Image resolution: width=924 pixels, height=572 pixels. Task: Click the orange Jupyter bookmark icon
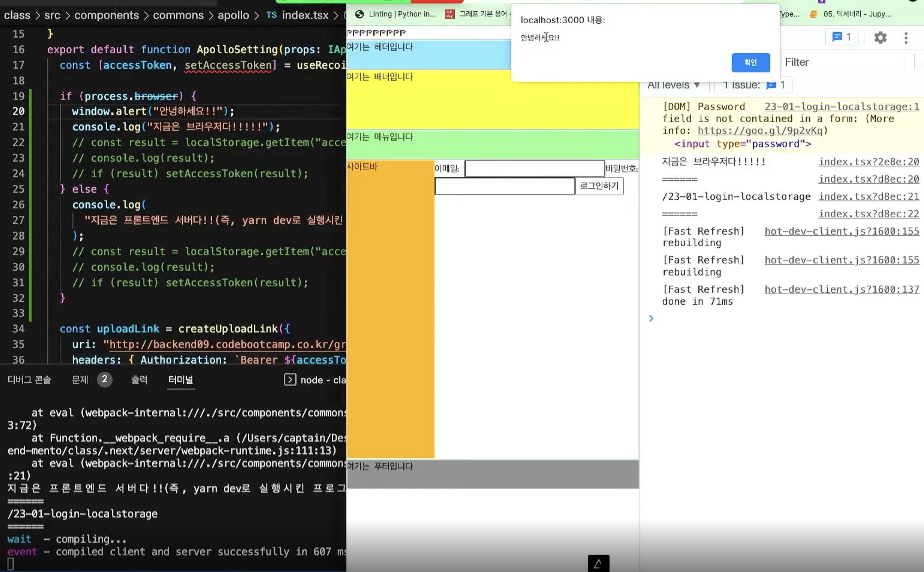(813, 14)
